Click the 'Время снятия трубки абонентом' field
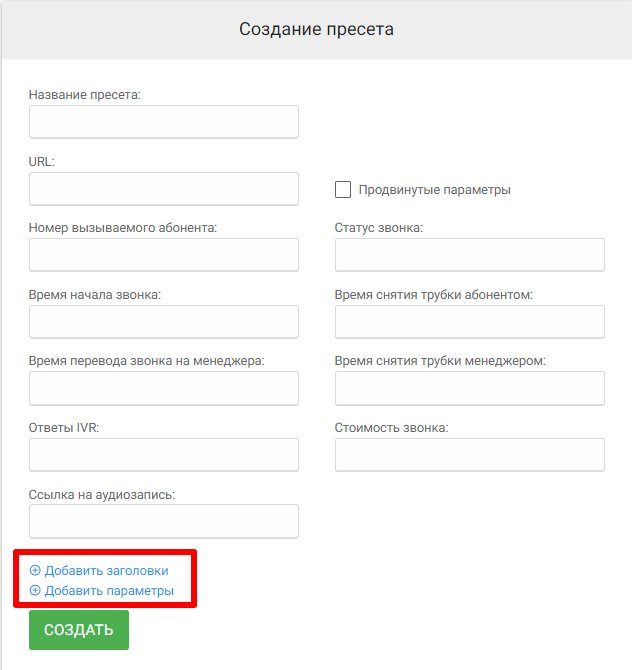 (x=469, y=322)
